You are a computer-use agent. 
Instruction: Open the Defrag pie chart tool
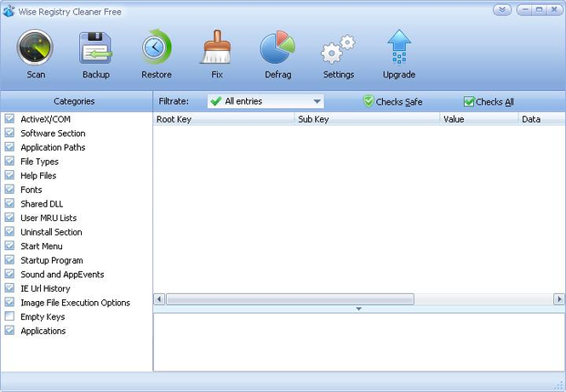(277, 48)
